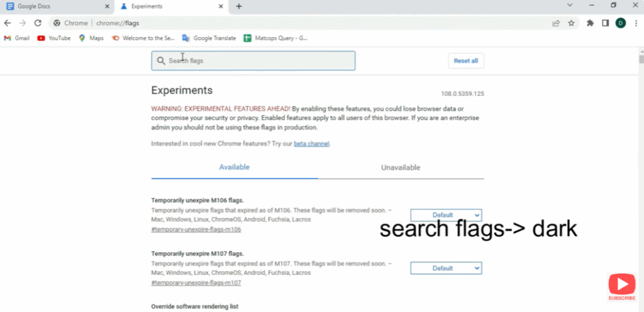Open the profile avatar D
This screenshot has height=312, width=644.
click(621, 23)
